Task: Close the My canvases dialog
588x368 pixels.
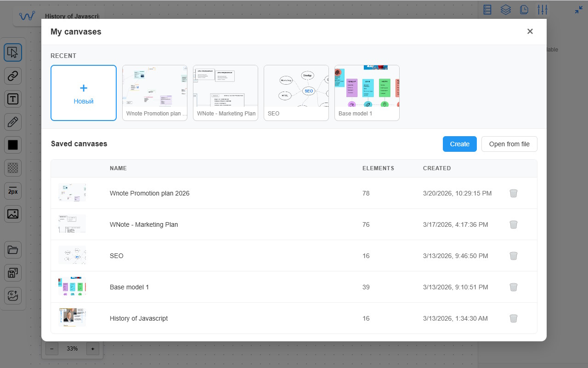Action: pos(530,31)
